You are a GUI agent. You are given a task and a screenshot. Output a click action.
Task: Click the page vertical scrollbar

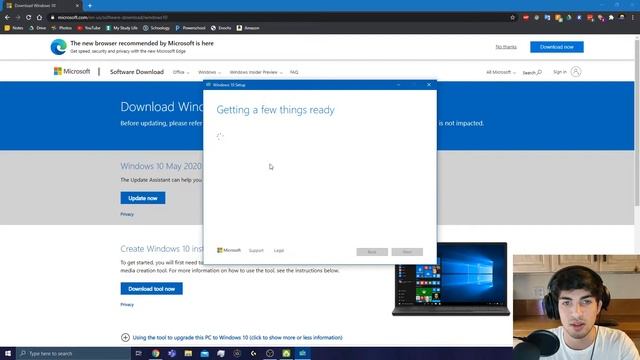point(637,122)
